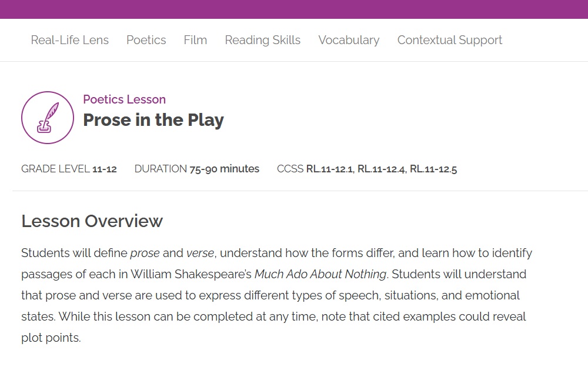Click the Poetics Lesson category label
Screen dimensions: 588x370
tap(124, 99)
